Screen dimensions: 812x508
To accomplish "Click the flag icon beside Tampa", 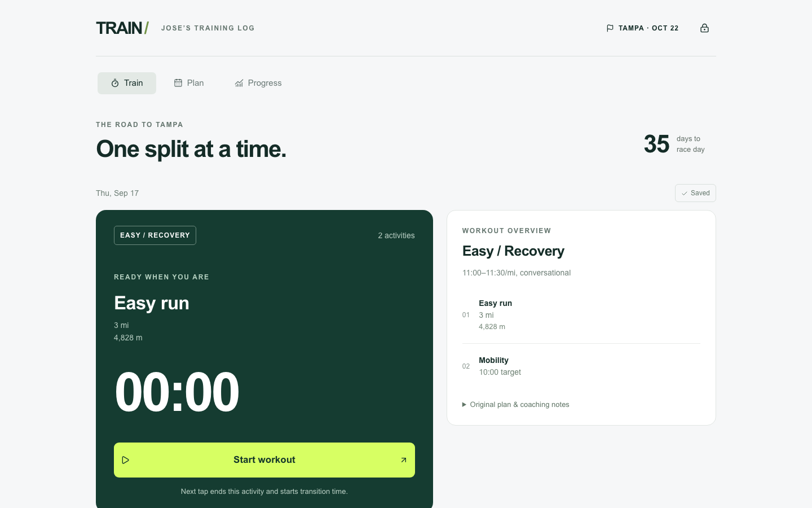I will [x=610, y=28].
